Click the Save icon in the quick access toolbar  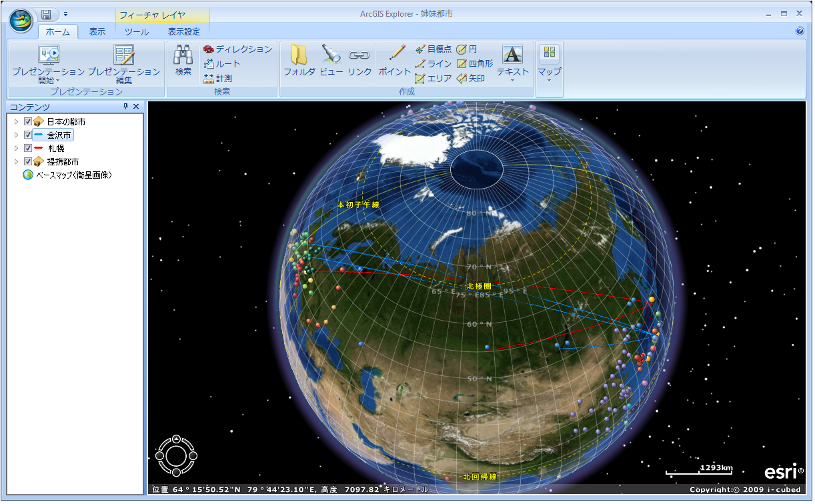point(46,14)
